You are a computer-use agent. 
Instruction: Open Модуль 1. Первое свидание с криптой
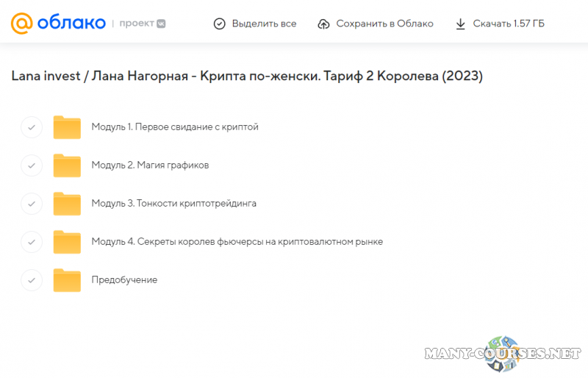tap(174, 126)
